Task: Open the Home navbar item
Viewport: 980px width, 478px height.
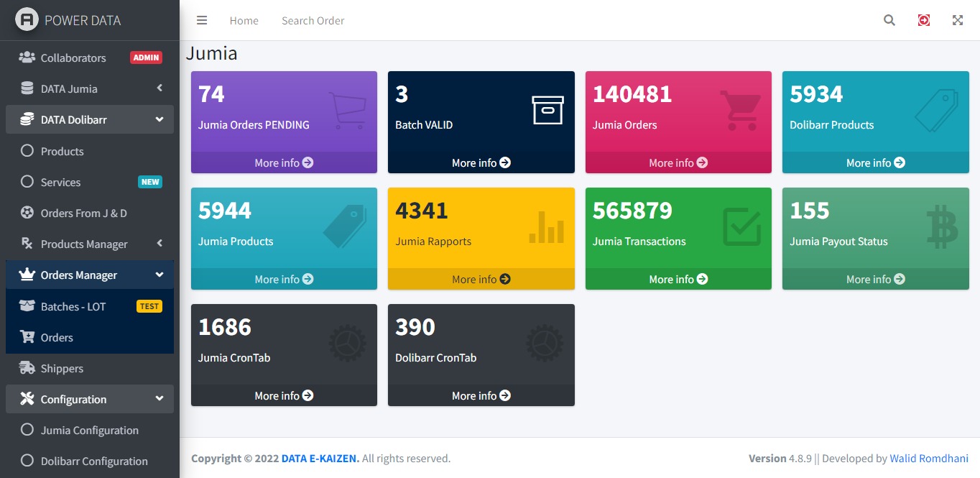Action: click(244, 21)
